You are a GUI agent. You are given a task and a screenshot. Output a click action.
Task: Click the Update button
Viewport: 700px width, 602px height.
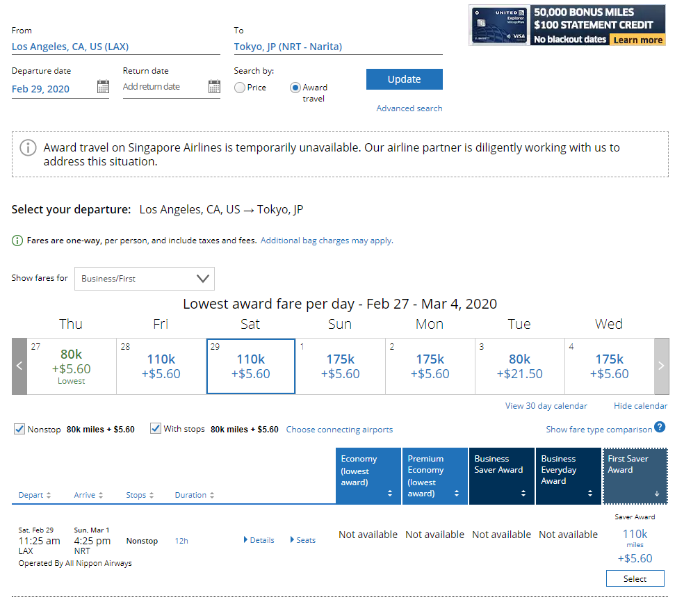405,79
